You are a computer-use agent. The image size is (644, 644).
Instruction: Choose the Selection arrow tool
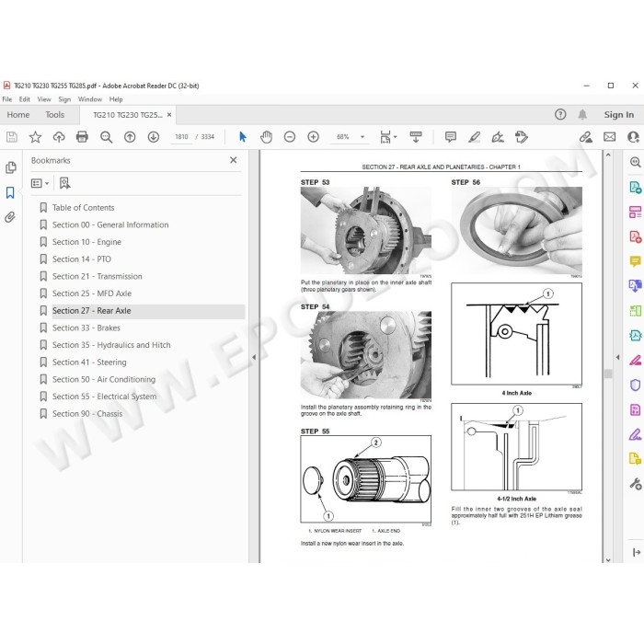tap(243, 137)
